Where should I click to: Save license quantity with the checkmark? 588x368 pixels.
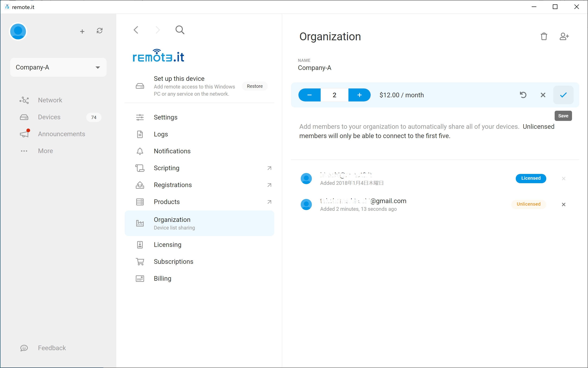(x=563, y=95)
